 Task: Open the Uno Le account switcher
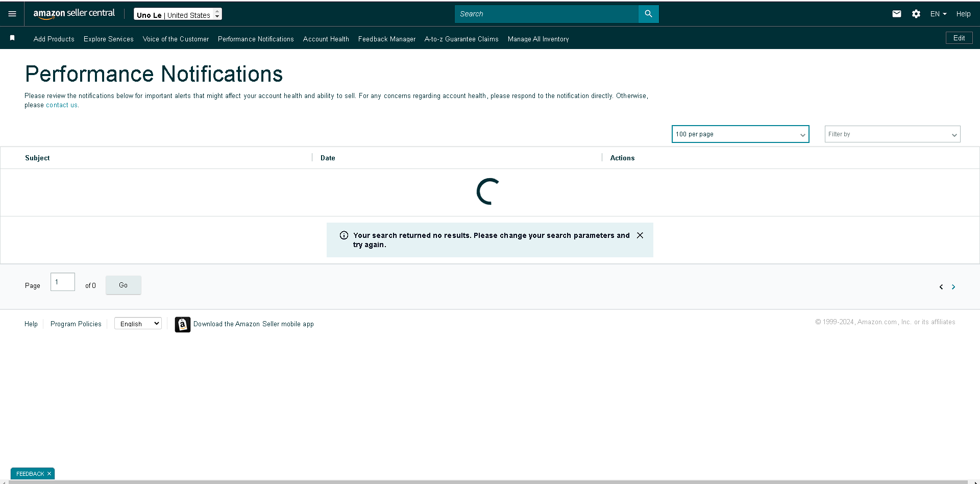[178, 14]
